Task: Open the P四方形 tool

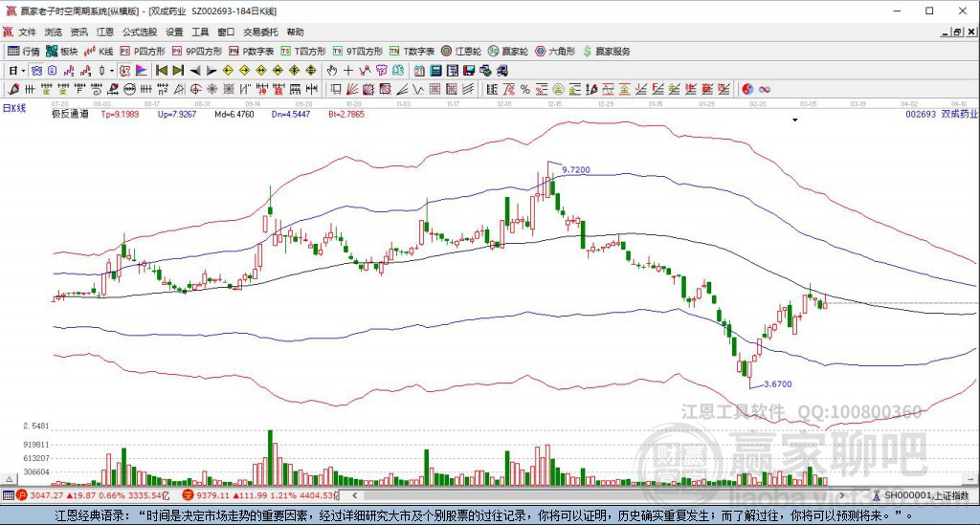Action: tap(143, 52)
